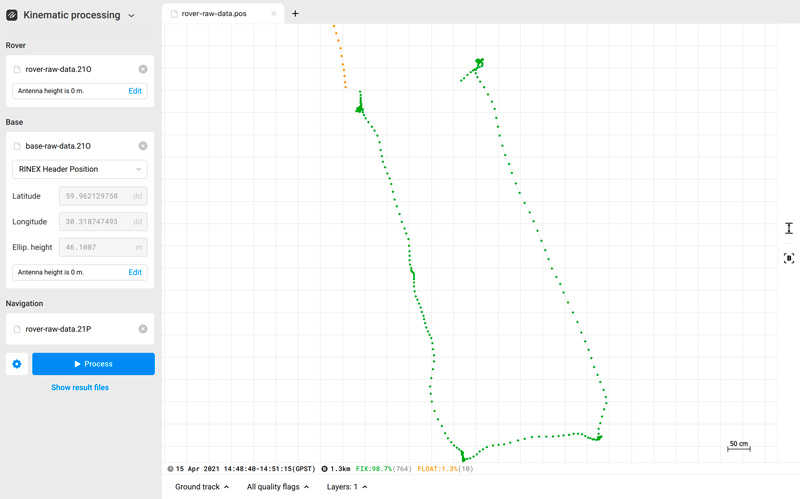
Task: Close the rover-raw-data.pos tab
Action: tap(274, 14)
